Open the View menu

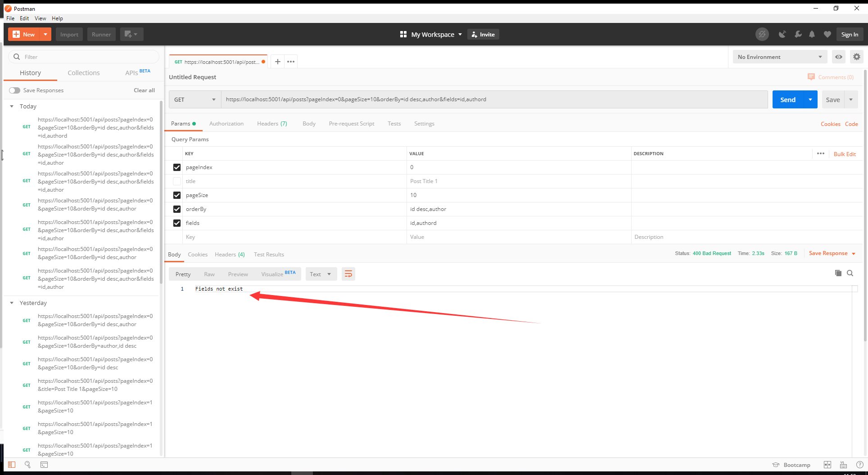click(x=41, y=18)
